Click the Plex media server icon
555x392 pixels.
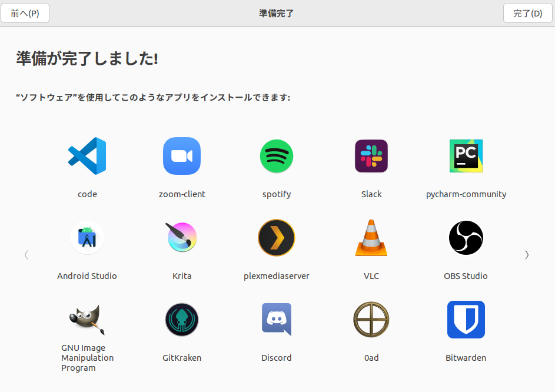[277, 238]
